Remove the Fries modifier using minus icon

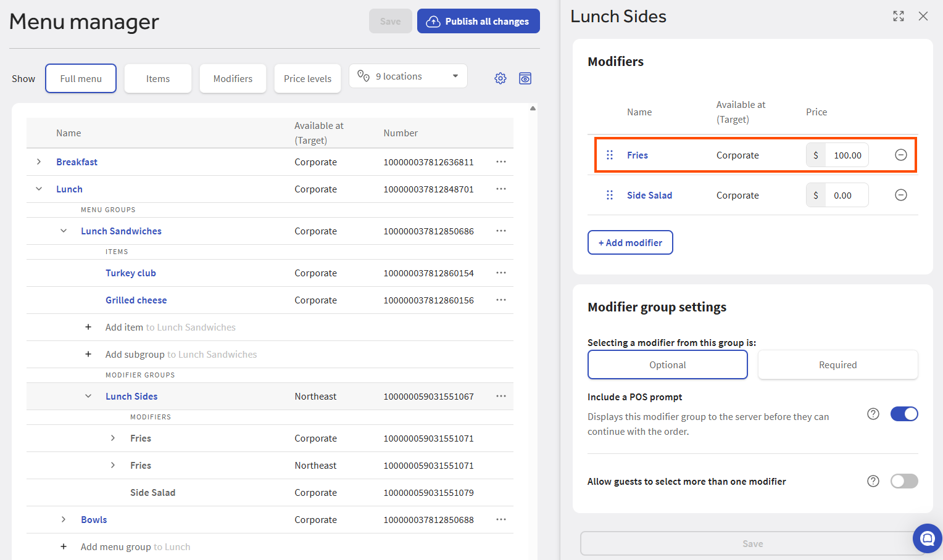[x=901, y=155]
